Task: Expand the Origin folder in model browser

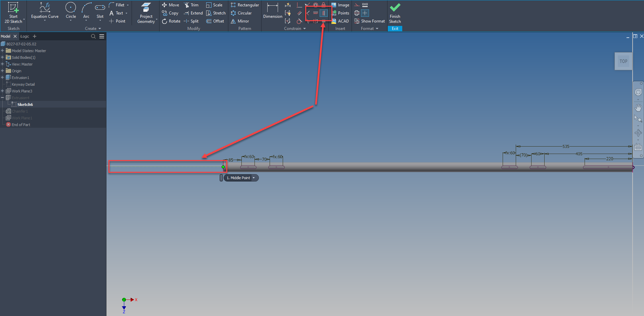Action: point(3,71)
